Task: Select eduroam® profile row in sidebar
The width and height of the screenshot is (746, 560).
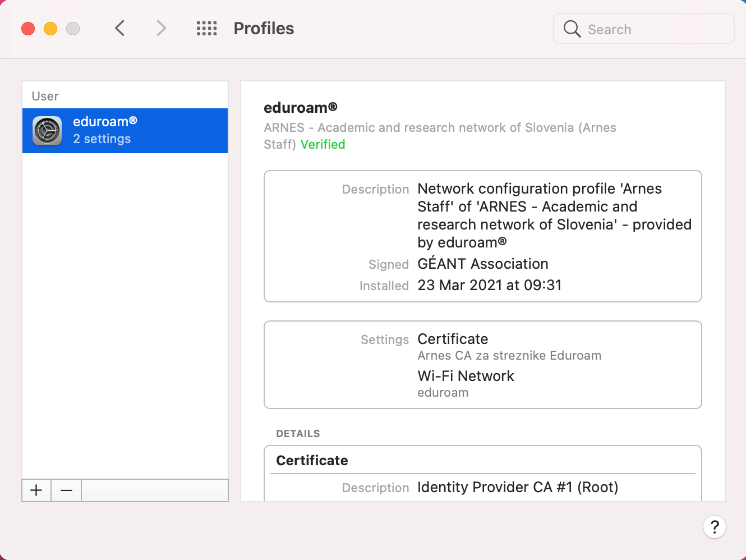Action: [125, 131]
